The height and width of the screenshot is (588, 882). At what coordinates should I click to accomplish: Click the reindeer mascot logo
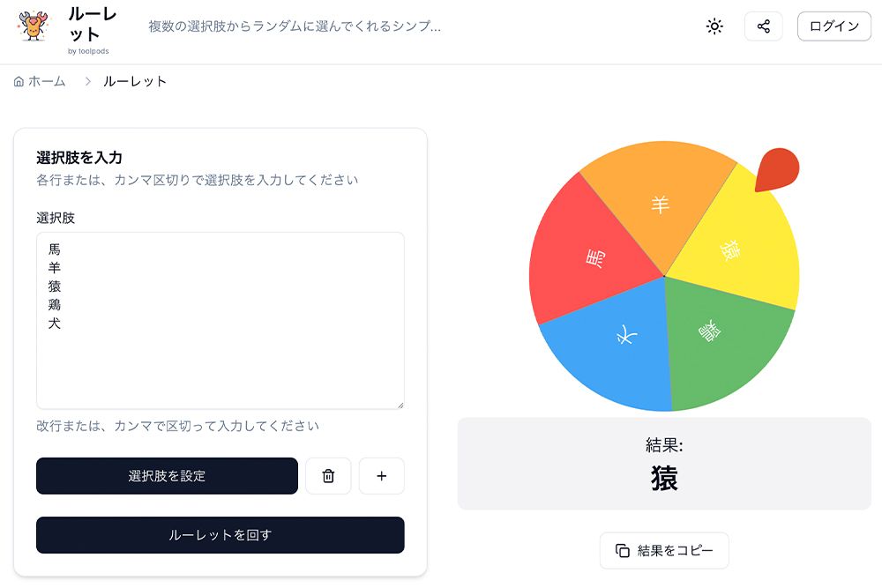[x=33, y=26]
